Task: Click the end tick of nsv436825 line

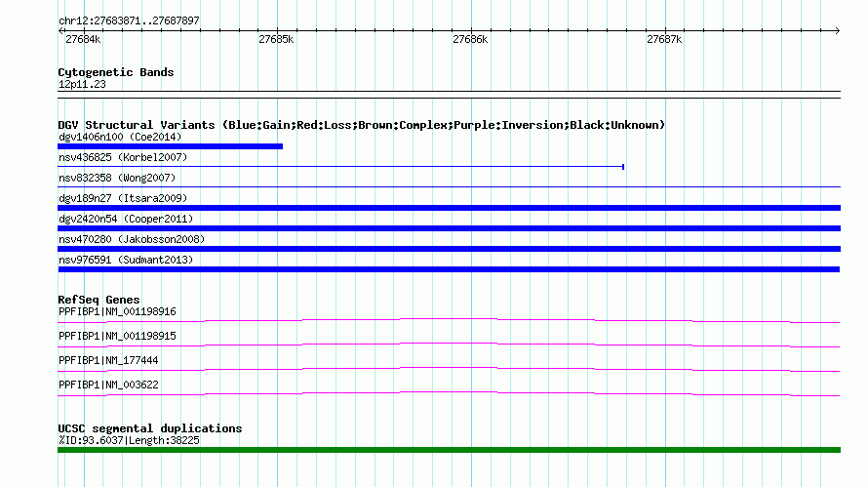Action: point(623,167)
